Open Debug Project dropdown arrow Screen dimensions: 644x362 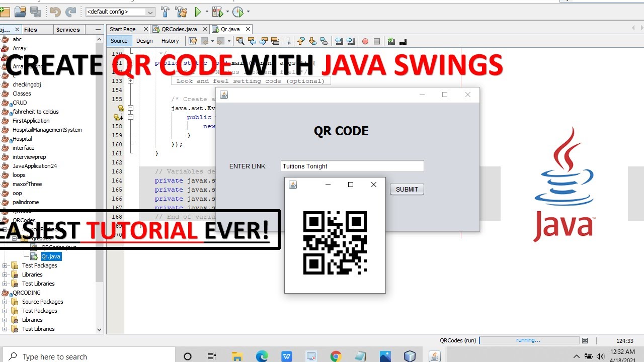pos(227,12)
